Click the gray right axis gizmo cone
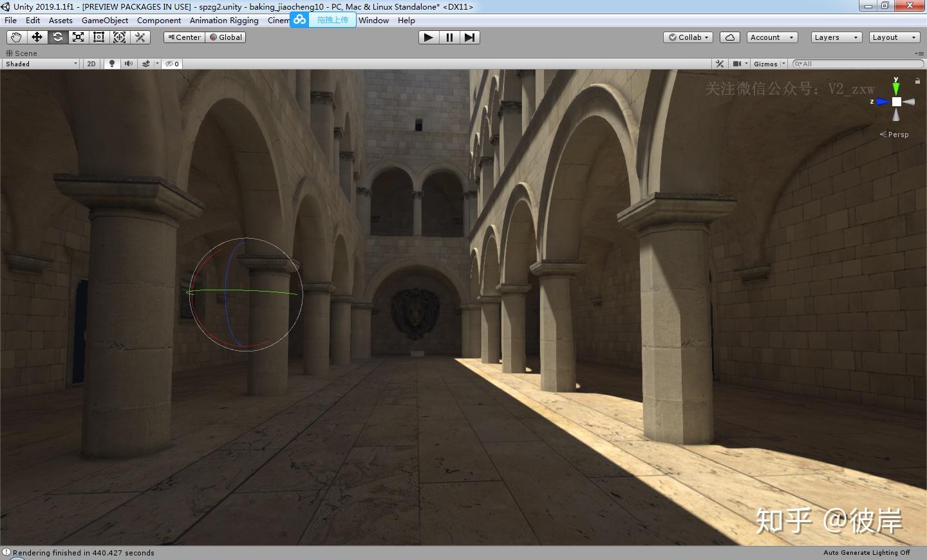This screenshot has height=560, width=927. pos(909,102)
